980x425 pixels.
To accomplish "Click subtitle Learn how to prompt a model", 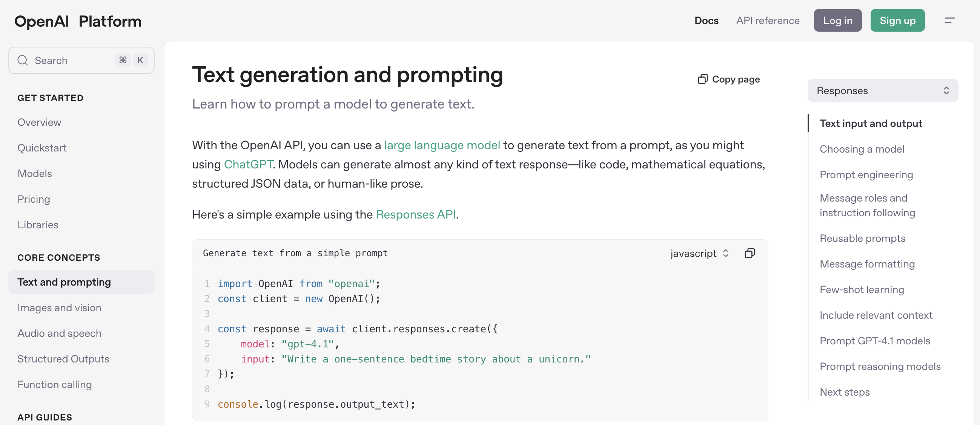I will point(333,104).
